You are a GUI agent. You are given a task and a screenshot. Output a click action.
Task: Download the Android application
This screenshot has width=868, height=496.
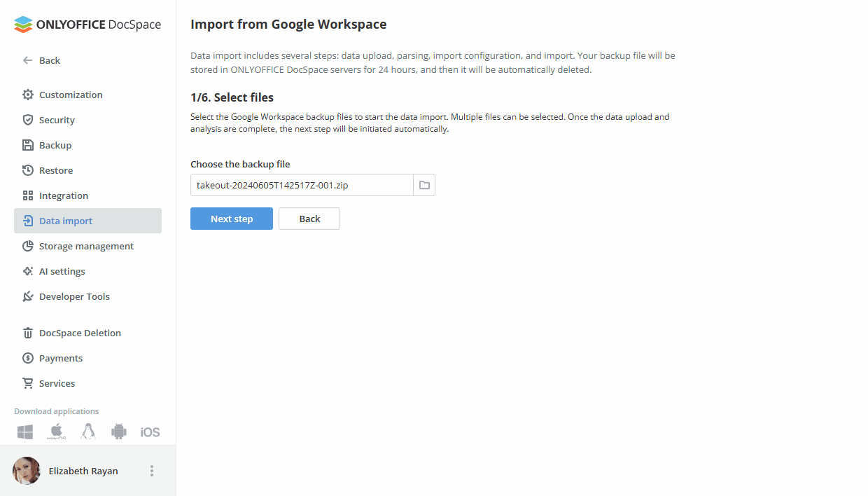[118, 432]
